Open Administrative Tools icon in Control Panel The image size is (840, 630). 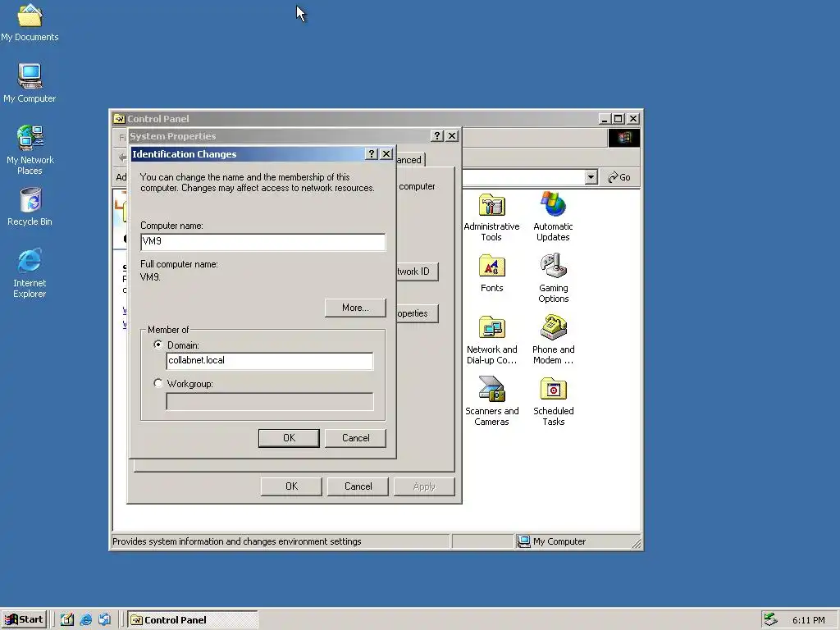point(491,217)
